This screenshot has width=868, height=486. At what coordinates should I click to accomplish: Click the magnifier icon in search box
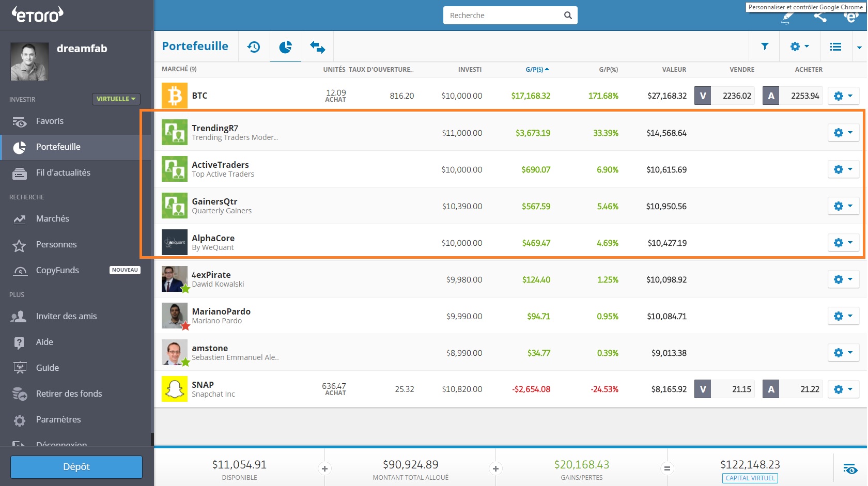click(568, 15)
